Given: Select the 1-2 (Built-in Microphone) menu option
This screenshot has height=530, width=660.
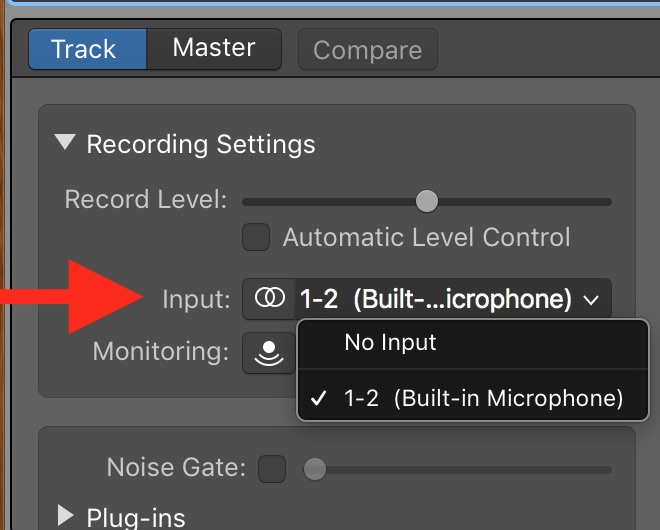Looking at the screenshot, I should point(483,399).
